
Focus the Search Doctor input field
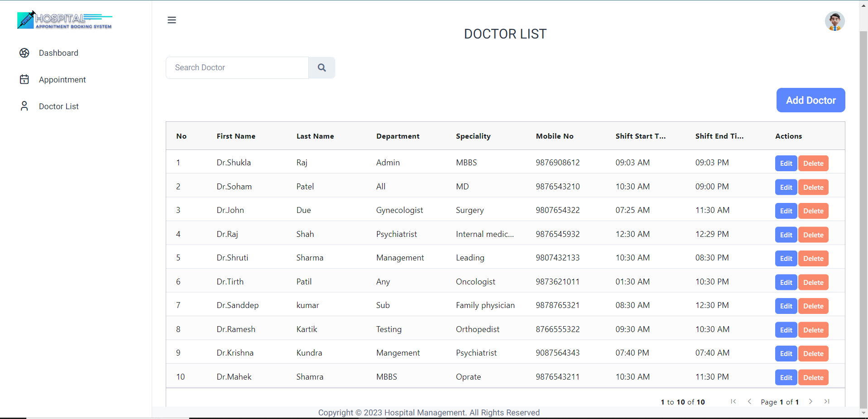pos(237,67)
